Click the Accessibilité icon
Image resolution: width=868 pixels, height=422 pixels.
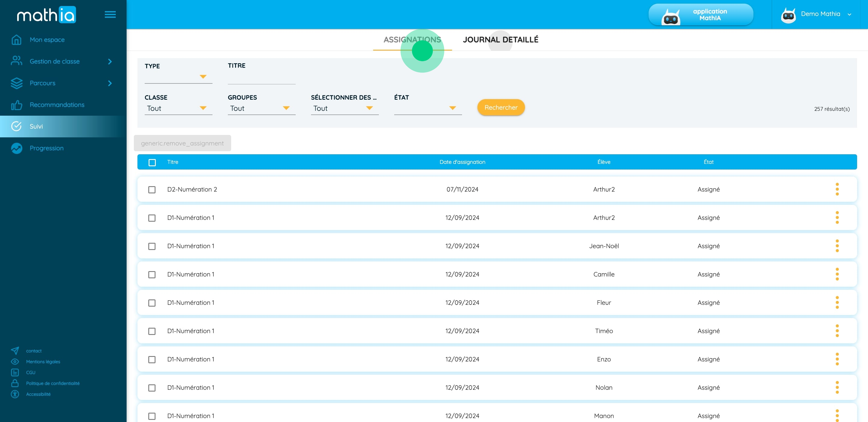[x=15, y=394]
